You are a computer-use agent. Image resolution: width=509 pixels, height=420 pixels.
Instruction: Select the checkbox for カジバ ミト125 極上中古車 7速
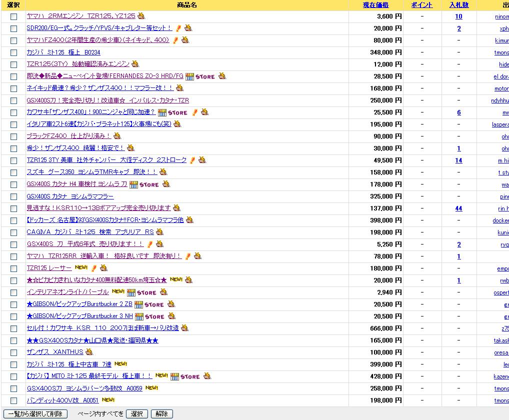[x=13, y=365]
